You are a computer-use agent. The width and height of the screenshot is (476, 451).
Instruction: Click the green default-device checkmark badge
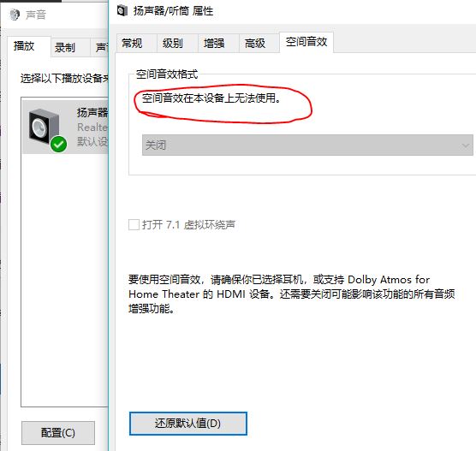58,144
